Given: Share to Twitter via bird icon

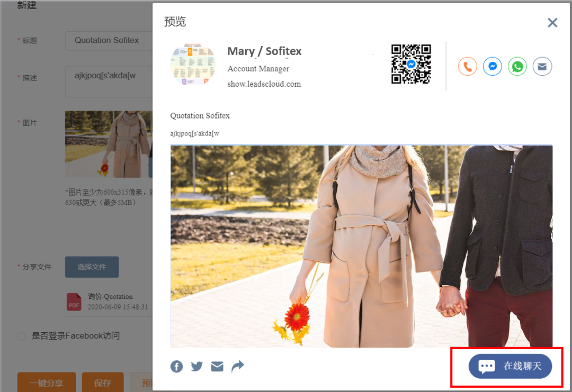Looking at the screenshot, I should (196, 366).
